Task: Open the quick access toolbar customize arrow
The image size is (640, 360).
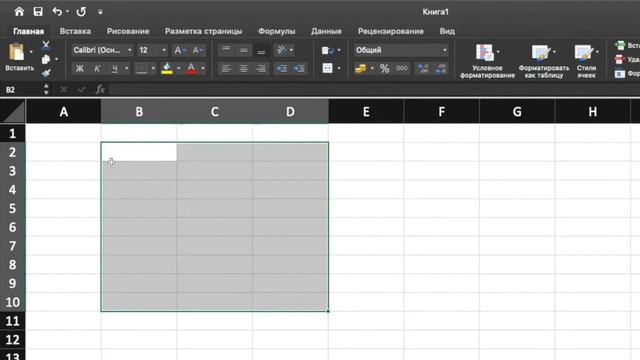Action: (x=100, y=12)
